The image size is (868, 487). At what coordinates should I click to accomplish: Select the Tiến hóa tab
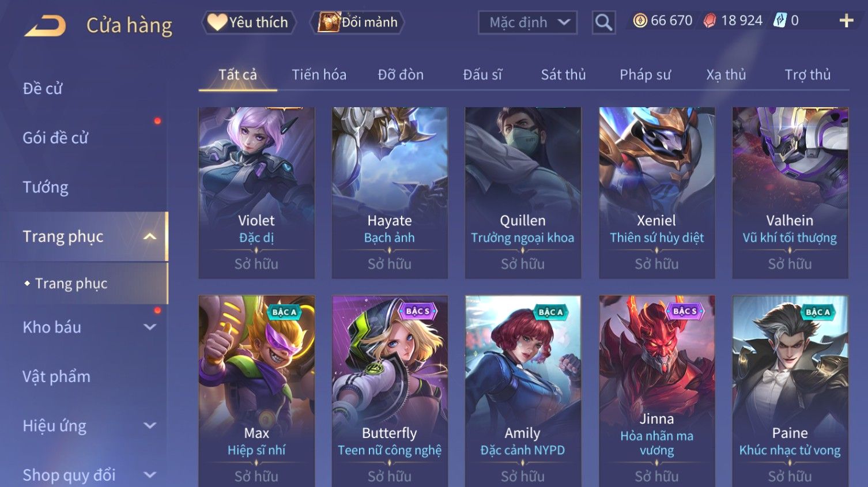coord(319,74)
